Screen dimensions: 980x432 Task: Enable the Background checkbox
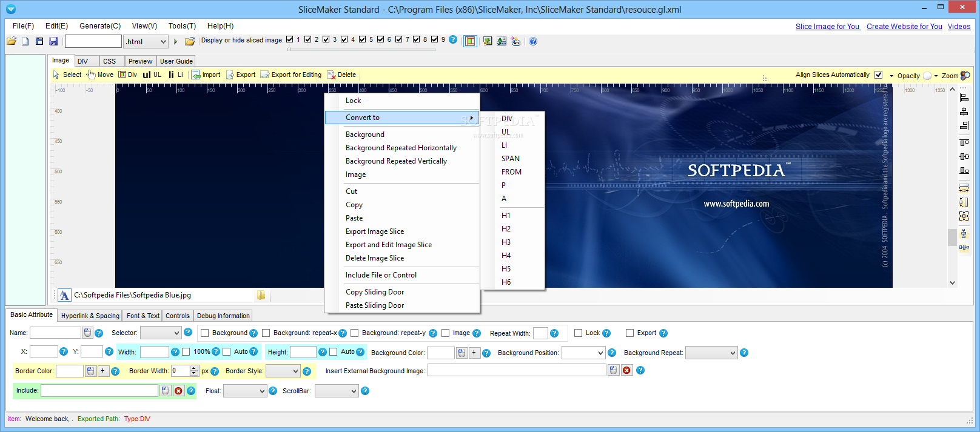(x=205, y=333)
